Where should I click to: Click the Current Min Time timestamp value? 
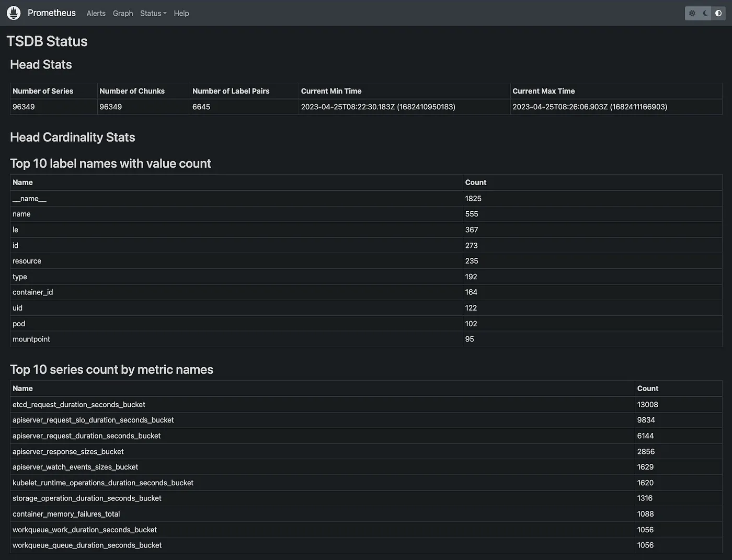378,107
